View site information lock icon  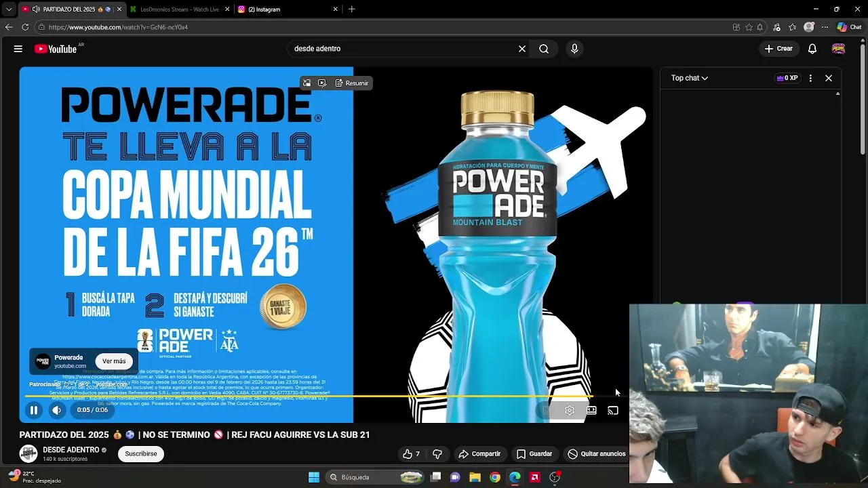41,27
